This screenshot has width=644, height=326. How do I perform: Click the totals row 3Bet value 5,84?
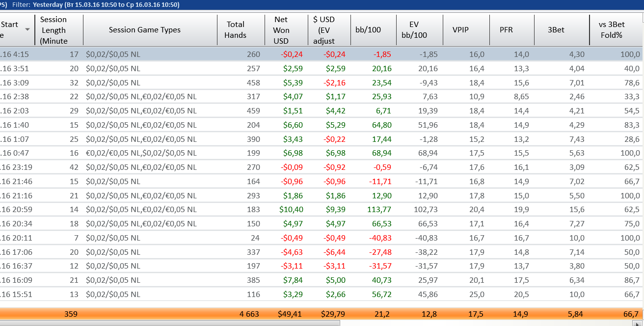[576, 314]
